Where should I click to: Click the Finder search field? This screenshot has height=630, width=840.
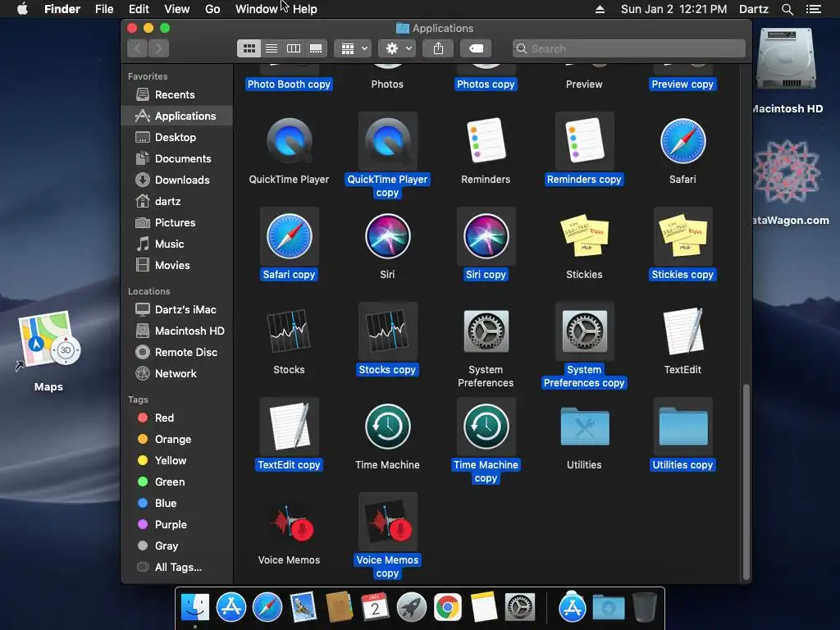tap(628, 48)
